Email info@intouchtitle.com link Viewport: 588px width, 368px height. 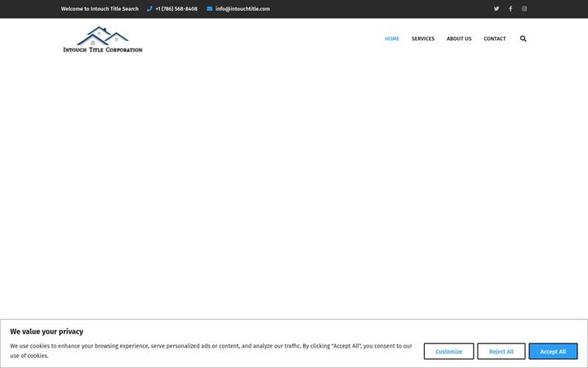point(243,9)
